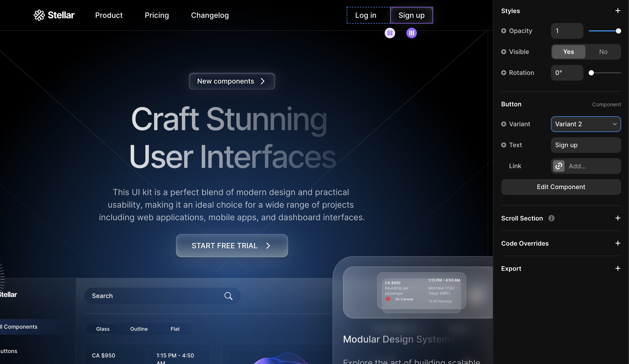Open the Variant 2 dropdown
629x364 pixels.
pos(586,124)
